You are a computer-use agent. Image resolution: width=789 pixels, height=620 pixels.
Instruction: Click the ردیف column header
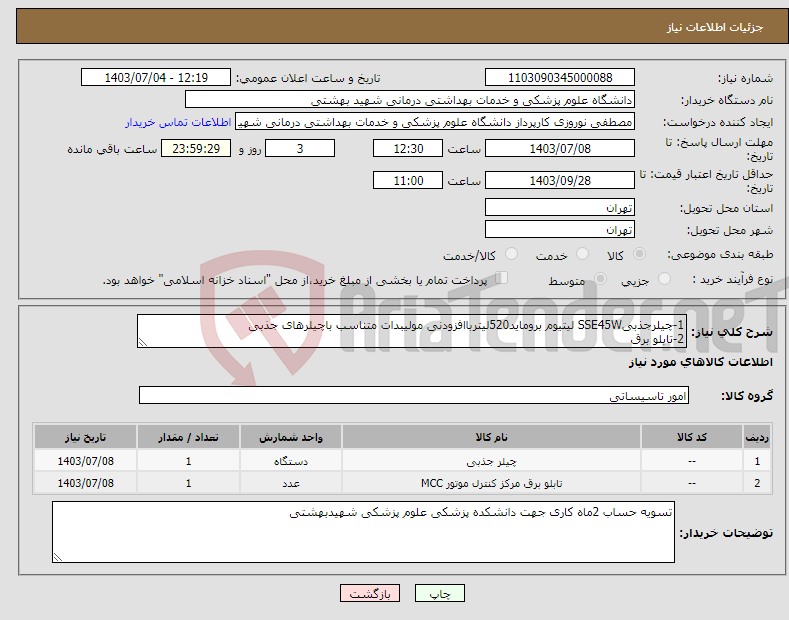[757, 437]
